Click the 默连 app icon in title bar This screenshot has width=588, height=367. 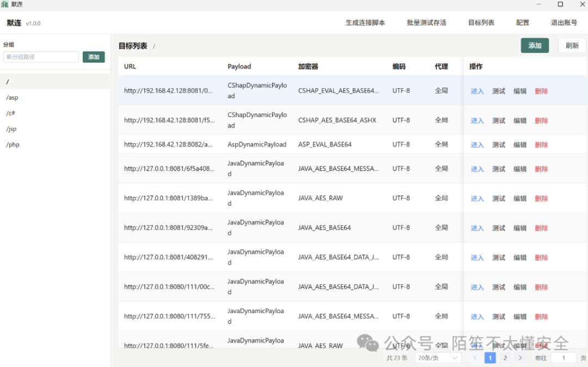point(4,4)
